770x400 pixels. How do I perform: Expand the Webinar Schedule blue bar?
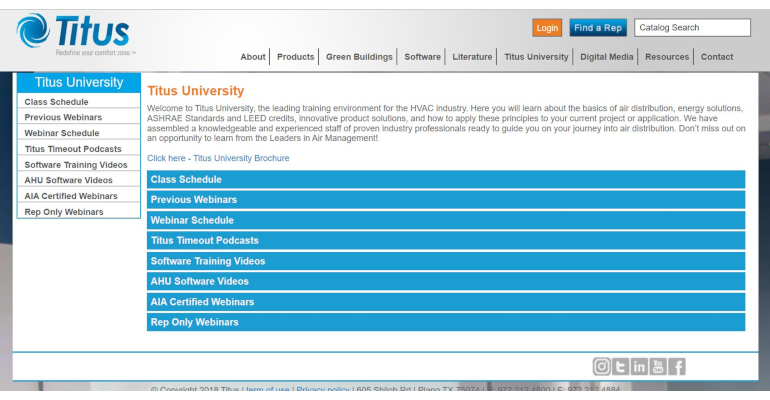446,220
